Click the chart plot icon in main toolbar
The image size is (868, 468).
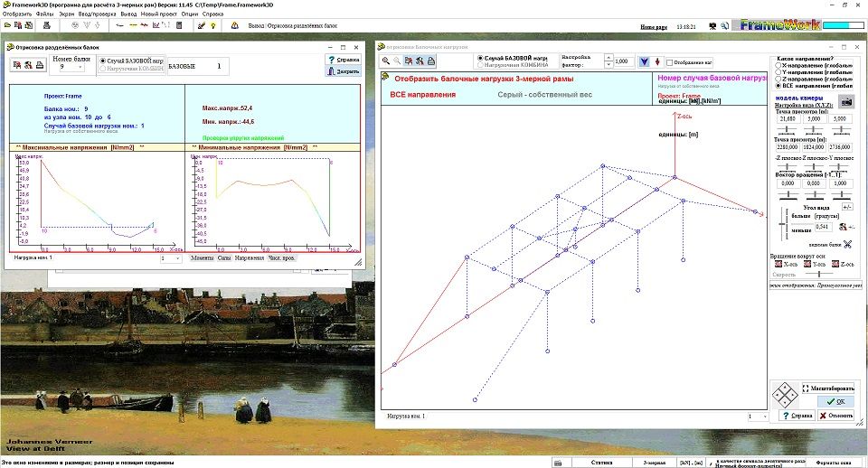pyautogui.click(x=156, y=25)
